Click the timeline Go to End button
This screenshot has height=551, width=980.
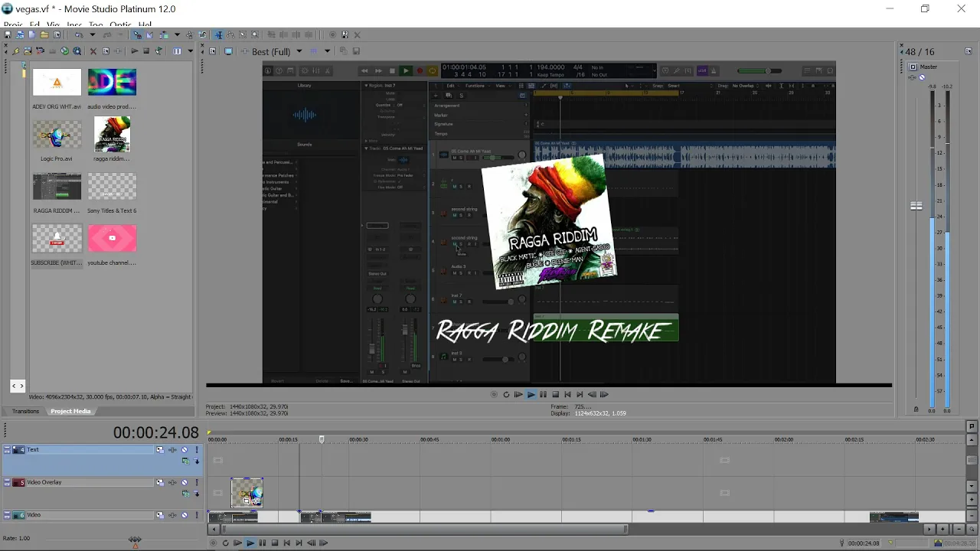point(299,543)
